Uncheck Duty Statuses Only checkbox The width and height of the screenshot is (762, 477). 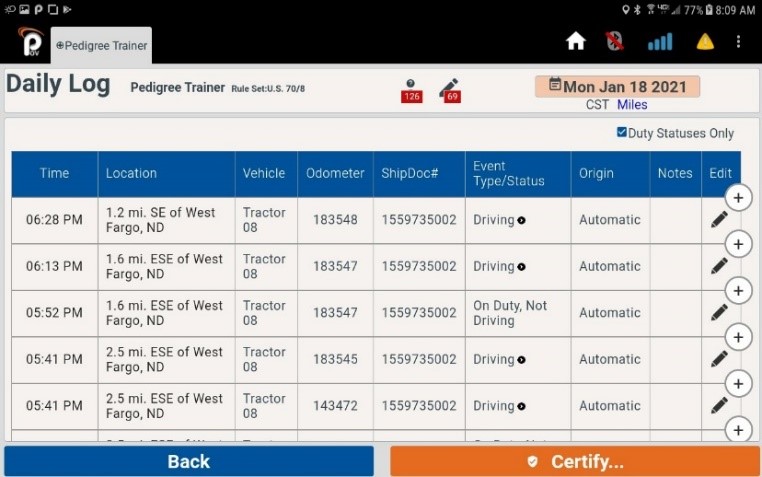click(622, 133)
